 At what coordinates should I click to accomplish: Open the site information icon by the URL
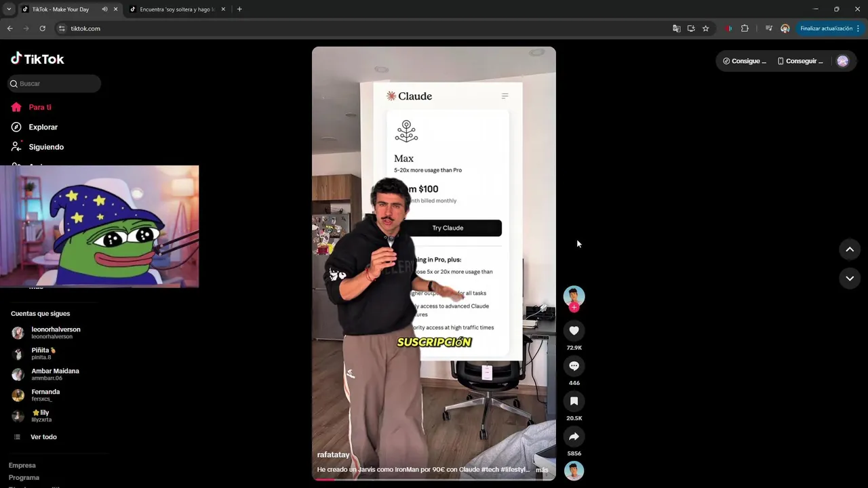tap(62, 28)
